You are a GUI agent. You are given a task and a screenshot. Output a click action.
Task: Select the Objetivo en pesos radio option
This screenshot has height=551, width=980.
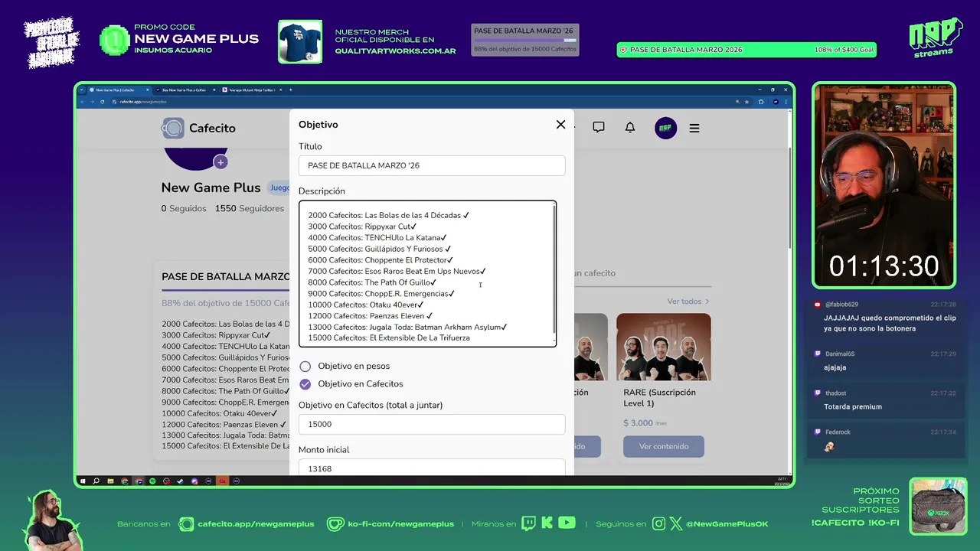(305, 367)
